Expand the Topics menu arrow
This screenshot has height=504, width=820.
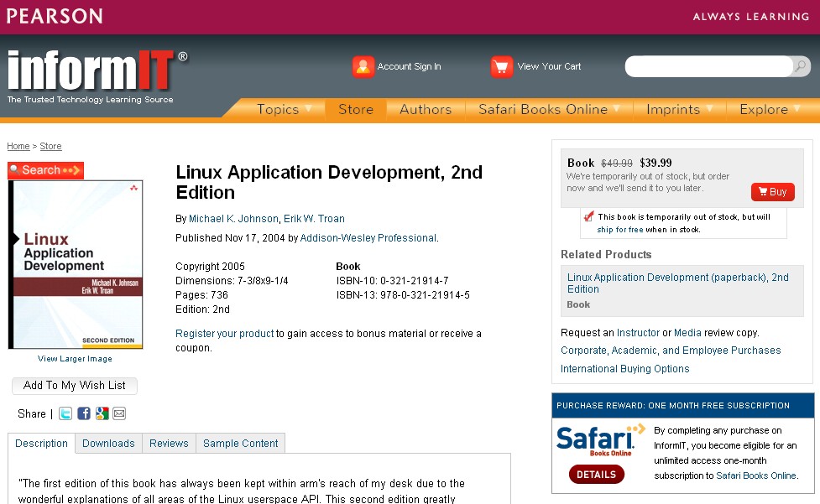pos(308,108)
